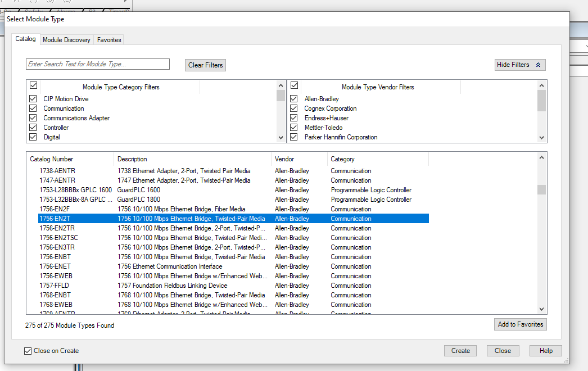Click the module type search field
The height and width of the screenshot is (371, 588).
pyautogui.click(x=98, y=64)
